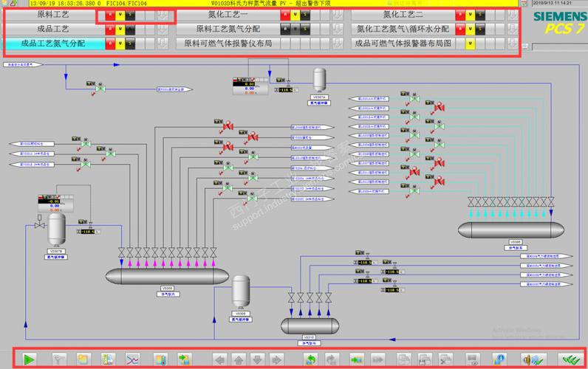Click the black S indicator of 氮化工艺二

(480, 15)
